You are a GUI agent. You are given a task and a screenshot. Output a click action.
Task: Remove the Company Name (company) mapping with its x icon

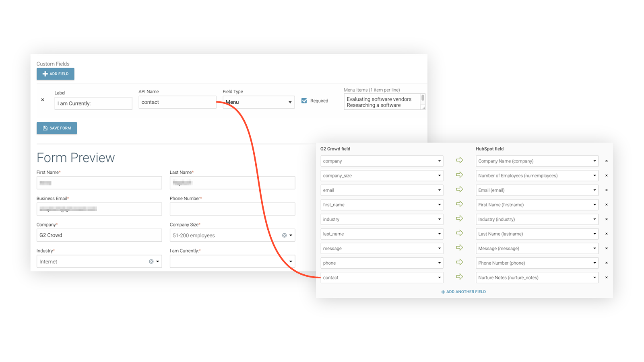pos(606,161)
